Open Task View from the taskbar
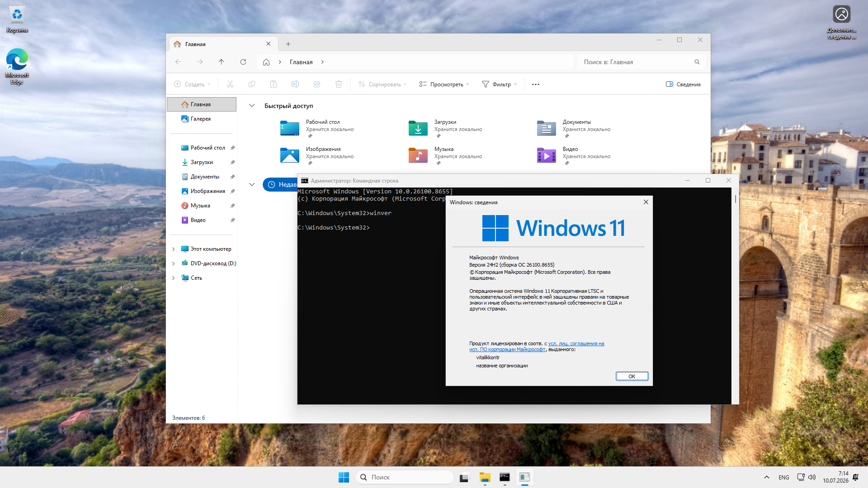Viewport: 868px width, 488px height. pos(465,477)
